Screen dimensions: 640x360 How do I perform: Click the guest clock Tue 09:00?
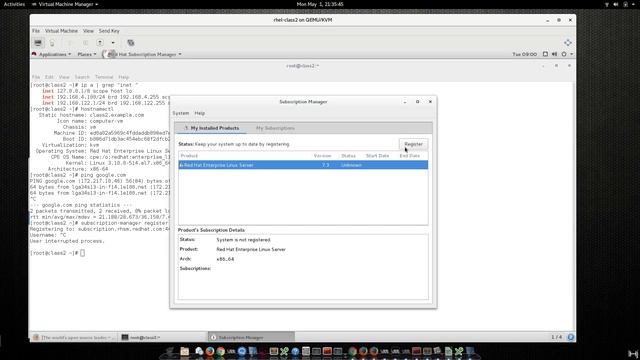pos(524,54)
